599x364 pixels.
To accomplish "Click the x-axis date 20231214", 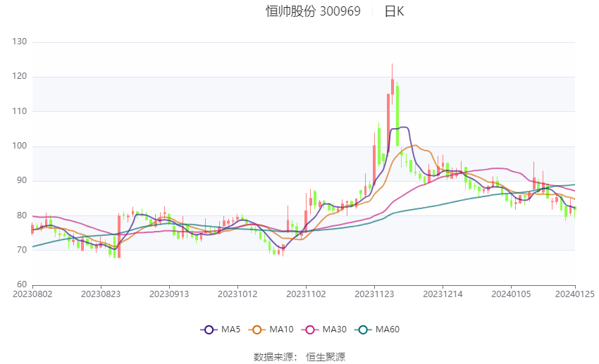I will (443, 294).
